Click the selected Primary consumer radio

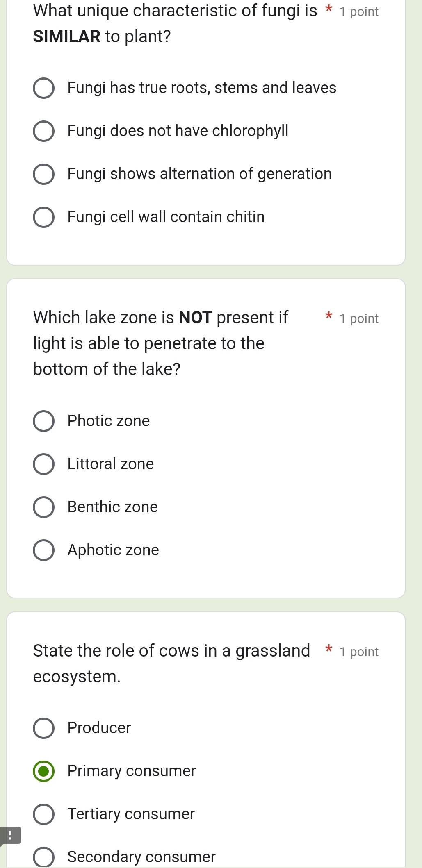[43, 771]
